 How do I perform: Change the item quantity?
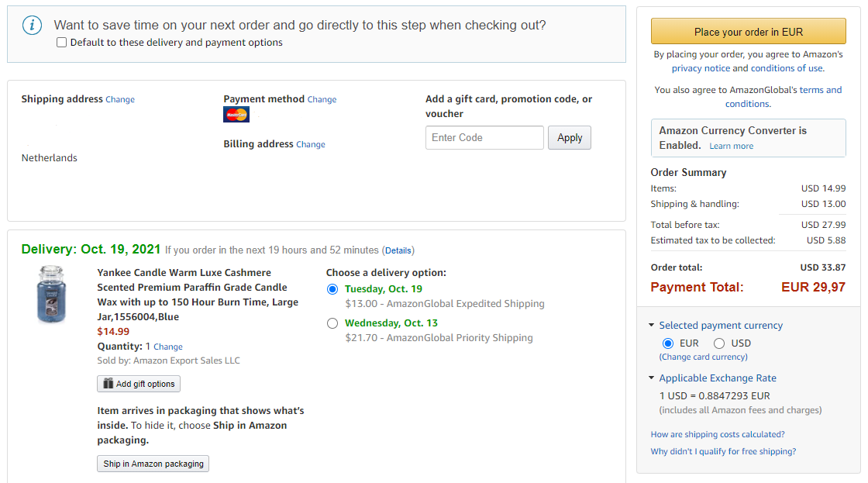pos(168,347)
